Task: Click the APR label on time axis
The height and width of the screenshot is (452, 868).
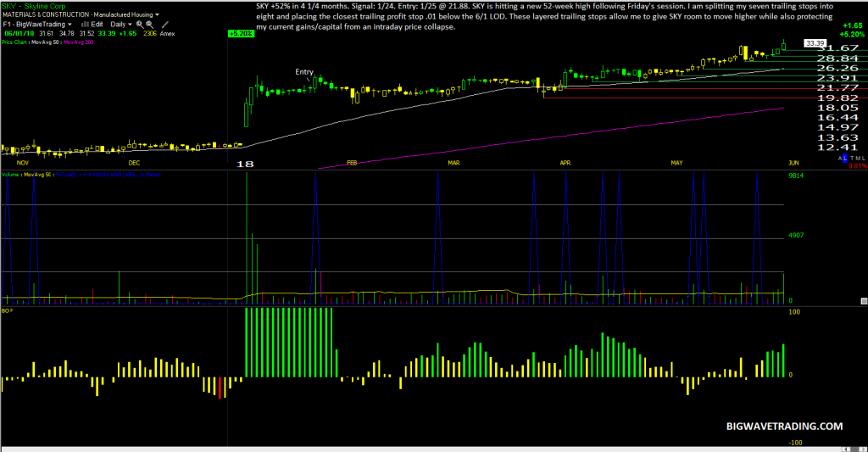Action: click(565, 163)
